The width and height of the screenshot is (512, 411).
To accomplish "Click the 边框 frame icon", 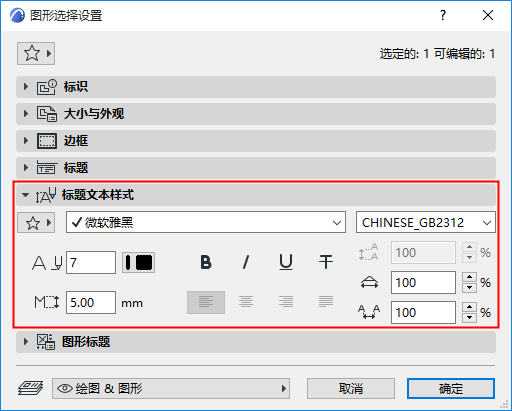I will tap(47, 141).
